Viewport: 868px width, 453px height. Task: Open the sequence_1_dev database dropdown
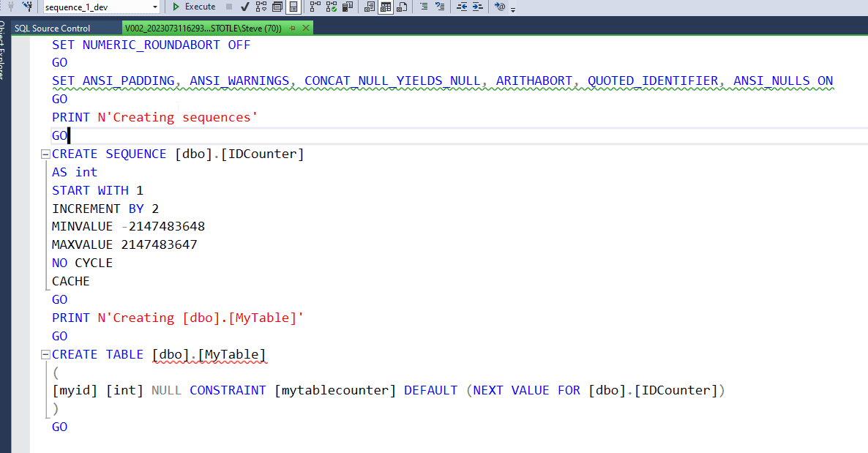coord(154,7)
